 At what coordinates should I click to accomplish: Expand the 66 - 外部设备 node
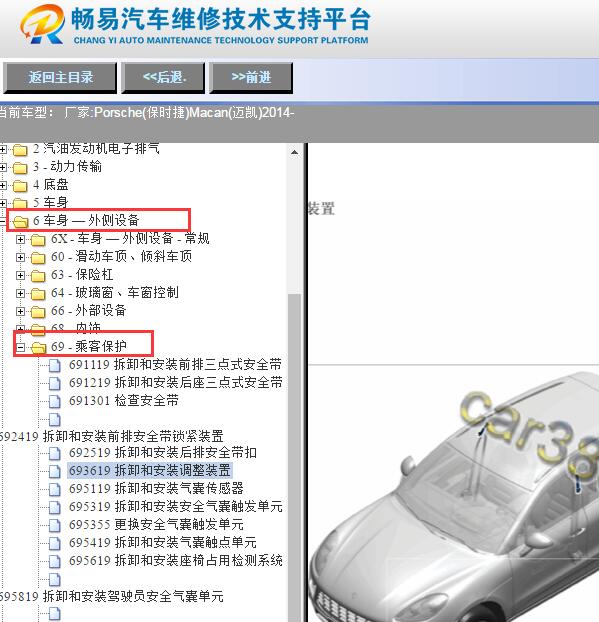pyautogui.click(x=20, y=311)
